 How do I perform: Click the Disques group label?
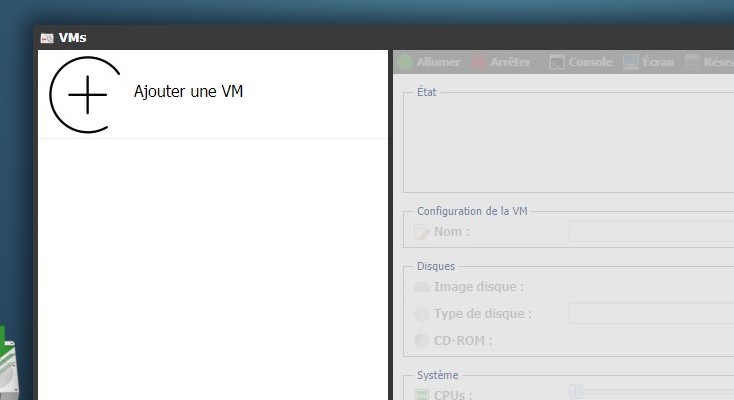pos(436,266)
